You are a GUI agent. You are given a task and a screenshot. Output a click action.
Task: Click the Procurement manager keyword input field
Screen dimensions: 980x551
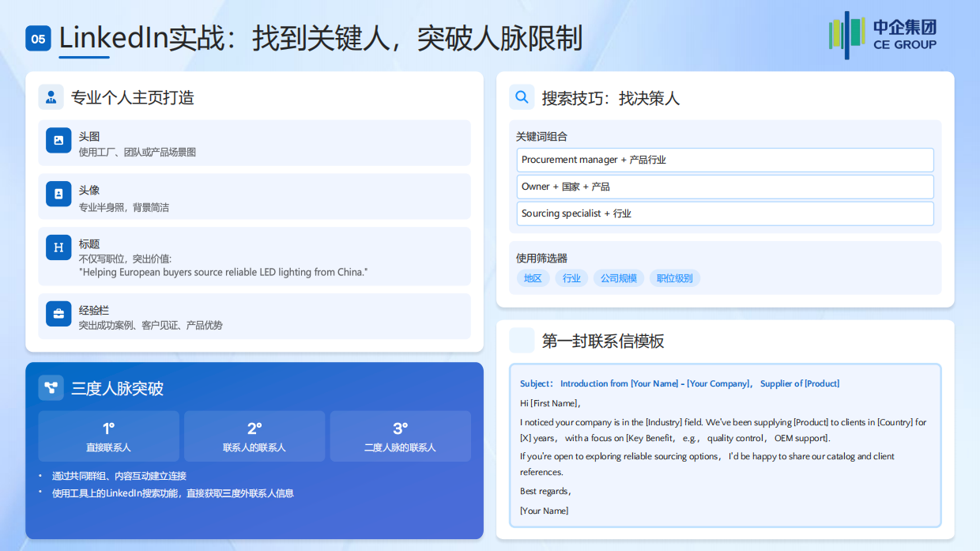[725, 160]
